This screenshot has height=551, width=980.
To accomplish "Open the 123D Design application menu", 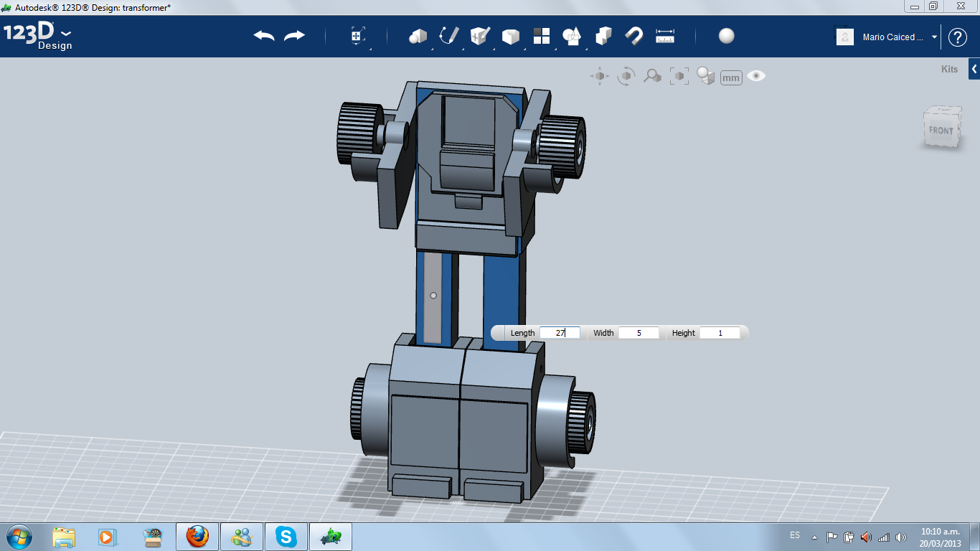I will (x=37, y=37).
